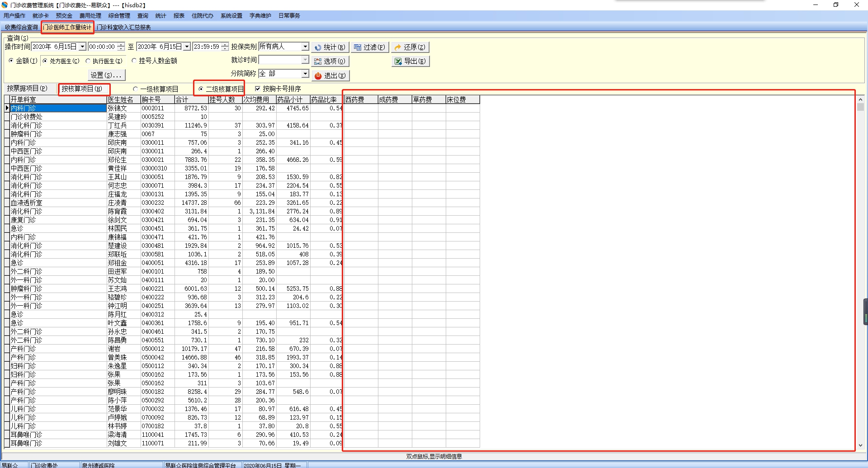Click the app logo in the title bar

pyautogui.click(x=5, y=5)
